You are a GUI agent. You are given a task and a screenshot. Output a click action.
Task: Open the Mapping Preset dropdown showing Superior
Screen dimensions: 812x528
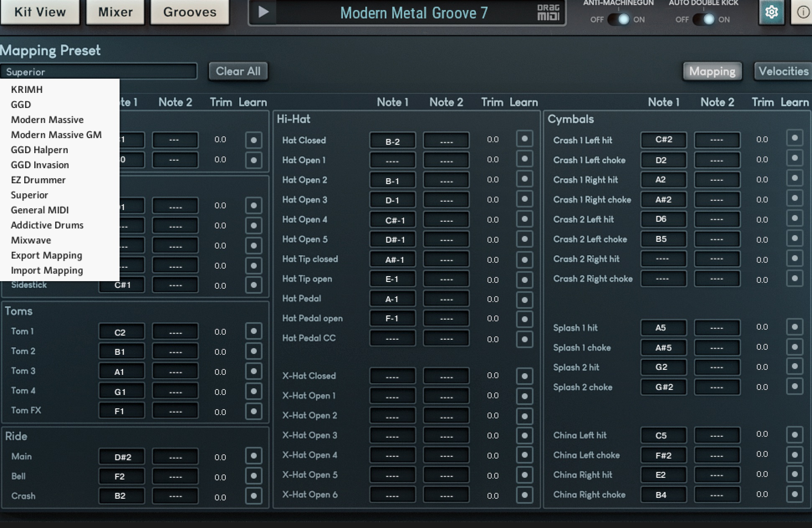click(x=99, y=72)
